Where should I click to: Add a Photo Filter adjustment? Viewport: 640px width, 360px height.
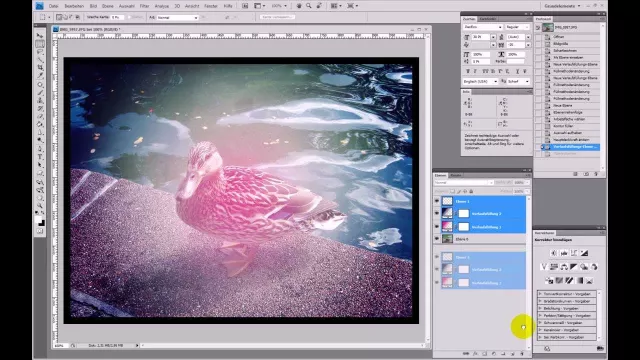[584, 267]
